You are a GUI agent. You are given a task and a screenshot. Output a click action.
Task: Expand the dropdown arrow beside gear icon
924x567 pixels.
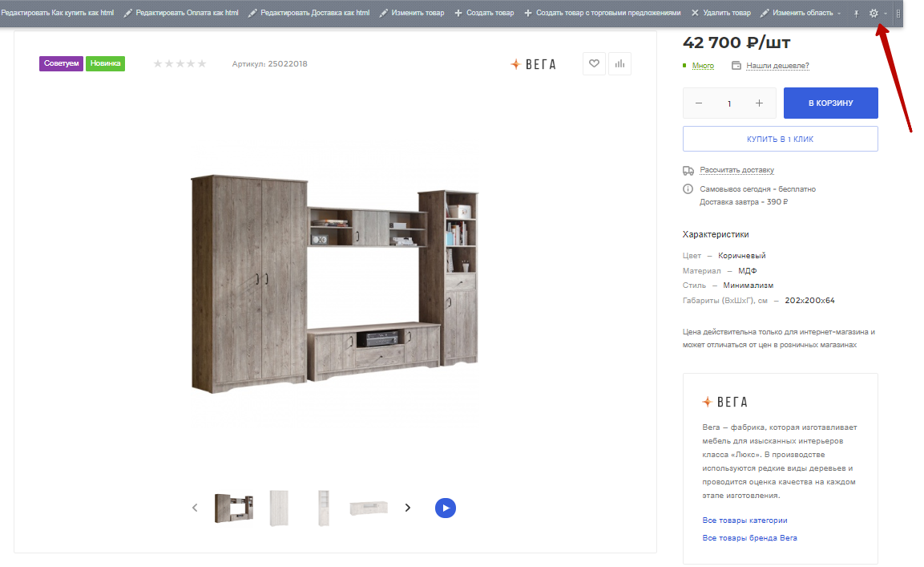click(x=885, y=13)
